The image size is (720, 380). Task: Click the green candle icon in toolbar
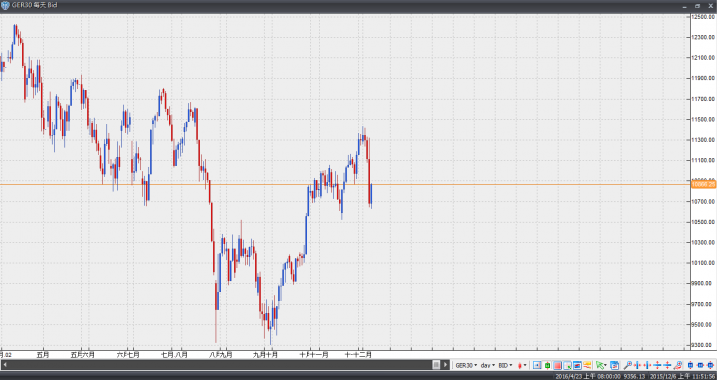(x=547, y=365)
